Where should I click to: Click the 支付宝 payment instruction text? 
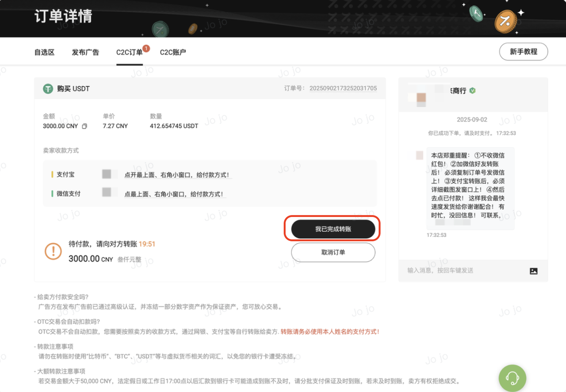pyautogui.click(x=177, y=175)
